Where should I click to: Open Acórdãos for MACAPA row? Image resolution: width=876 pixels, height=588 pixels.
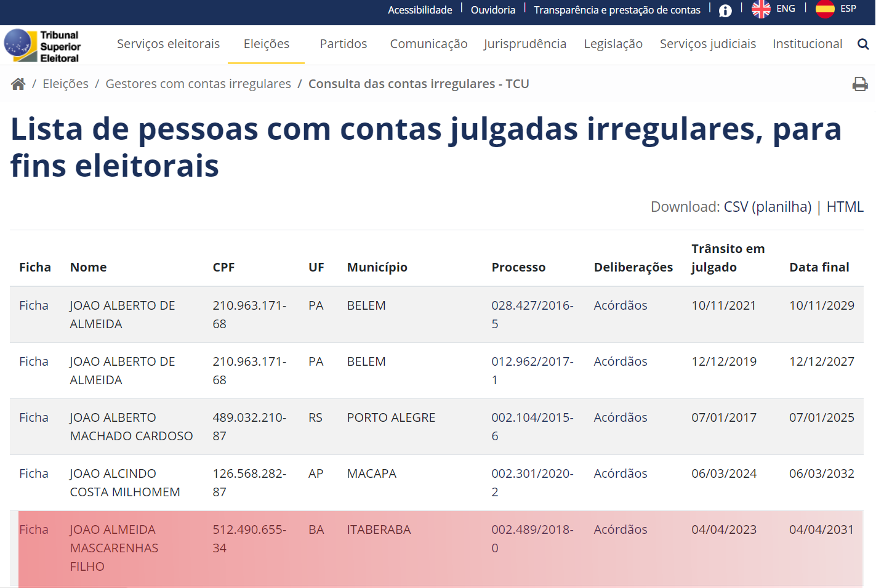(621, 473)
